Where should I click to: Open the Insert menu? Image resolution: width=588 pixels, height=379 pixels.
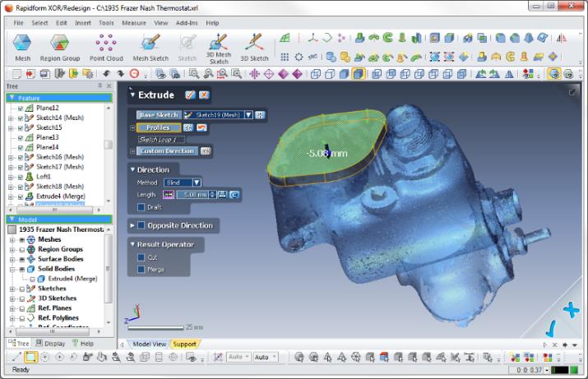[83, 23]
